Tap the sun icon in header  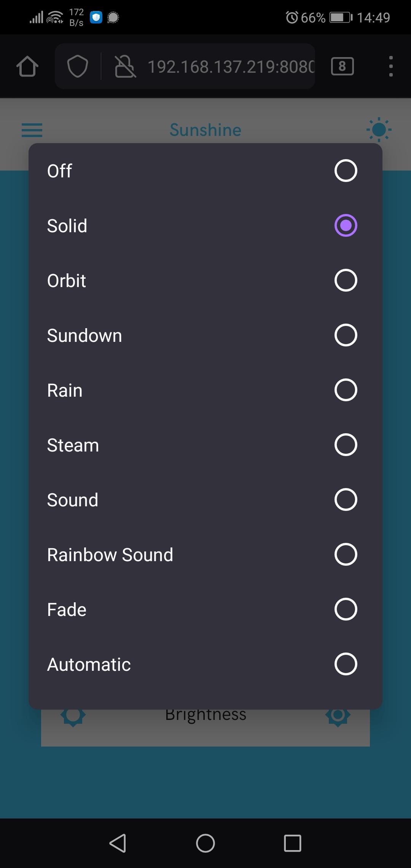379,130
